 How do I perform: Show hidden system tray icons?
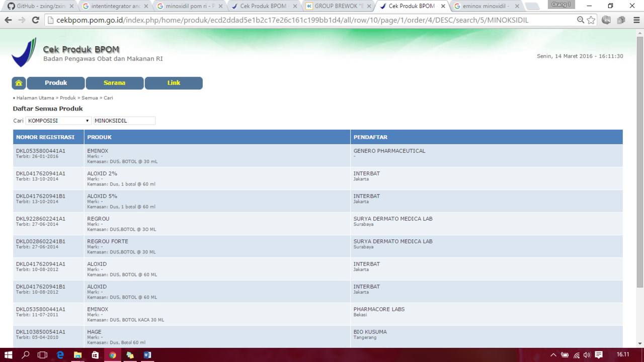(553, 355)
